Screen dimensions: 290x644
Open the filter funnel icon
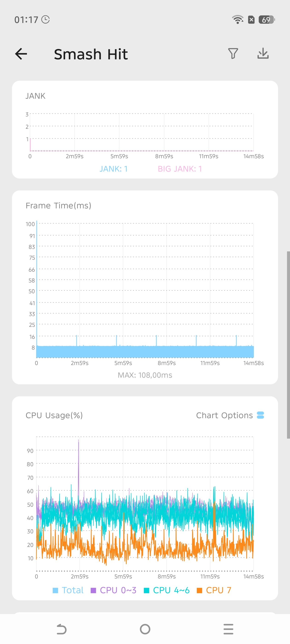coord(233,54)
